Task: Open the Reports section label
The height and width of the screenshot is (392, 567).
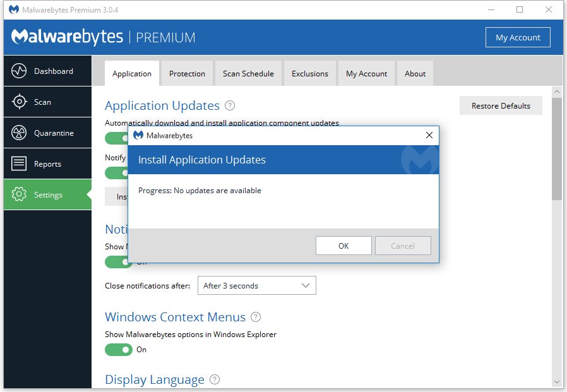Action: click(x=48, y=164)
